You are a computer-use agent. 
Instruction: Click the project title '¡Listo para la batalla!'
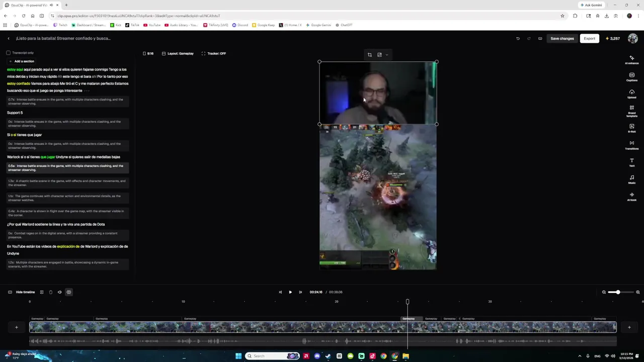(x=63, y=38)
